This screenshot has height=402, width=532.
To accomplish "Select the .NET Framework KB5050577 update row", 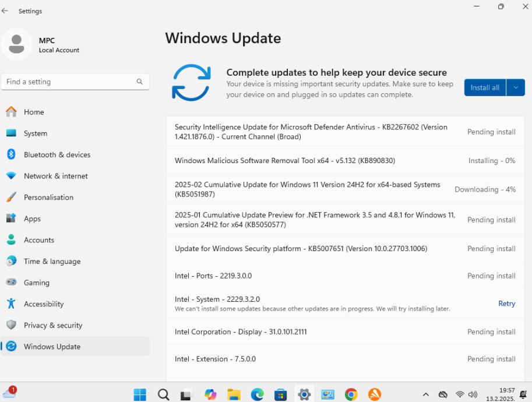I will (346, 220).
